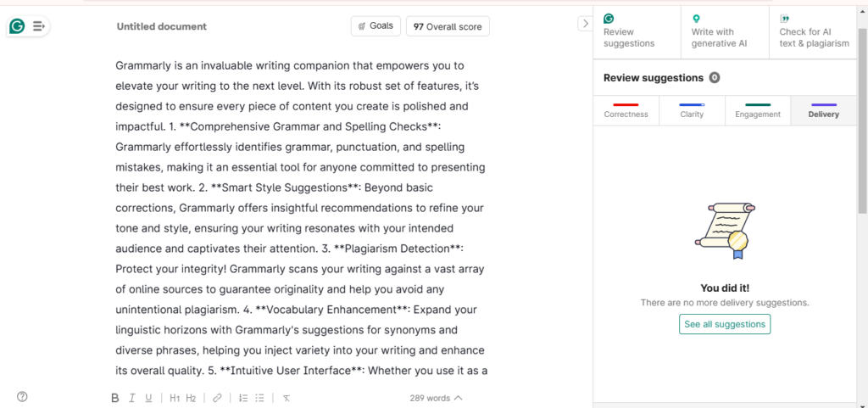Switch to the Clarity tab
868x408 pixels.
pos(692,111)
